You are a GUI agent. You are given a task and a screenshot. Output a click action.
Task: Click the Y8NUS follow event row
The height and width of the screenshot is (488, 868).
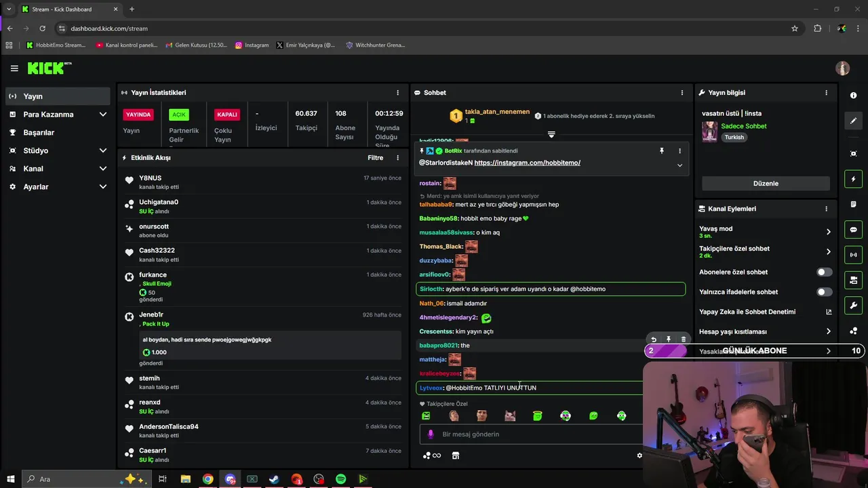263,182
